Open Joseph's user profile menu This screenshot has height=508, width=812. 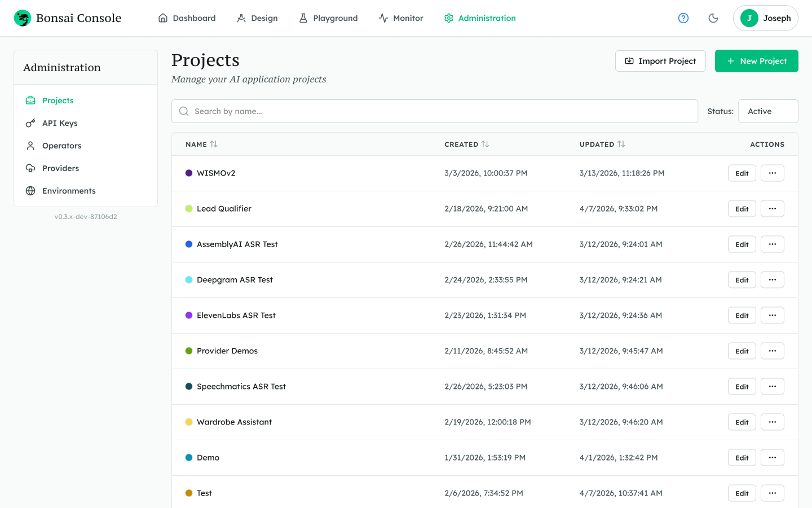(x=765, y=18)
